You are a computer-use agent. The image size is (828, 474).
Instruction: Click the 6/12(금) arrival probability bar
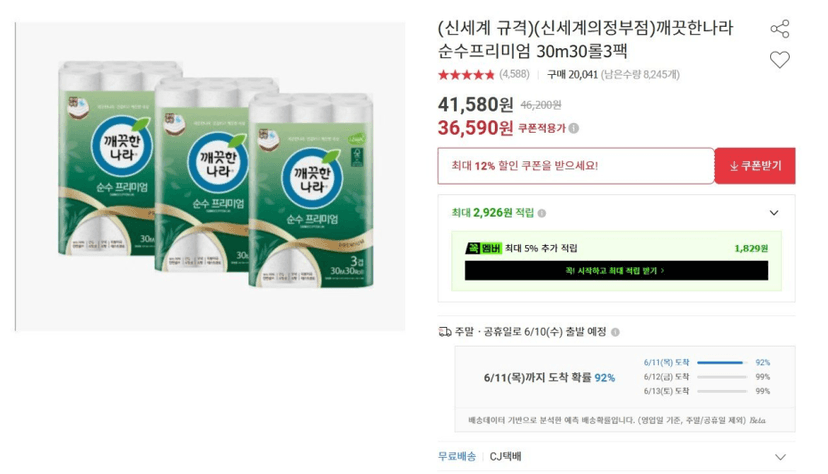pos(722,377)
